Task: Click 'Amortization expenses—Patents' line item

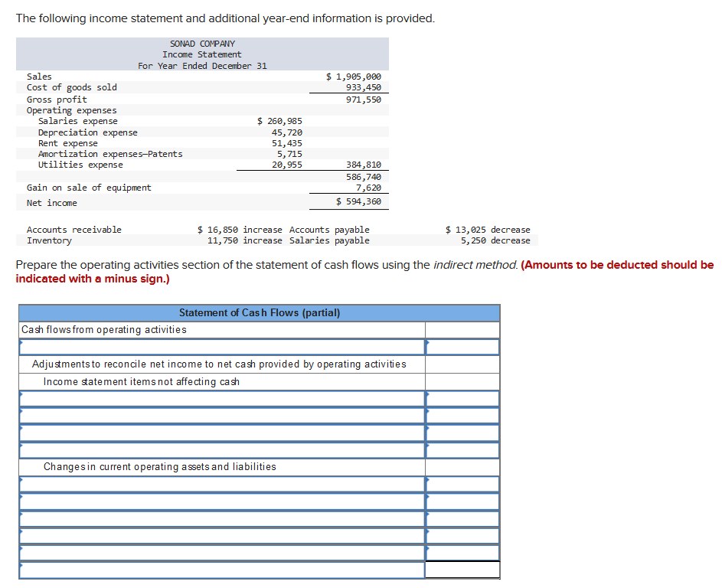Action: pyautogui.click(x=110, y=154)
